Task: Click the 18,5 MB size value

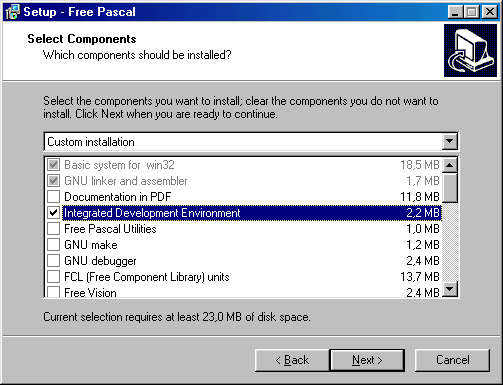Action: click(420, 165)
